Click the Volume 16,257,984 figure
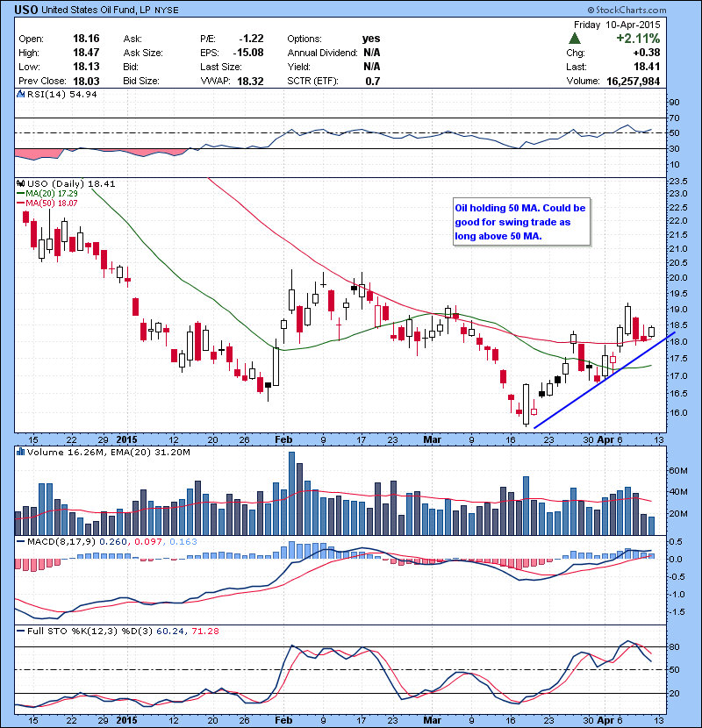The width and height of the screenshot is (702, 728). point(634,82)
